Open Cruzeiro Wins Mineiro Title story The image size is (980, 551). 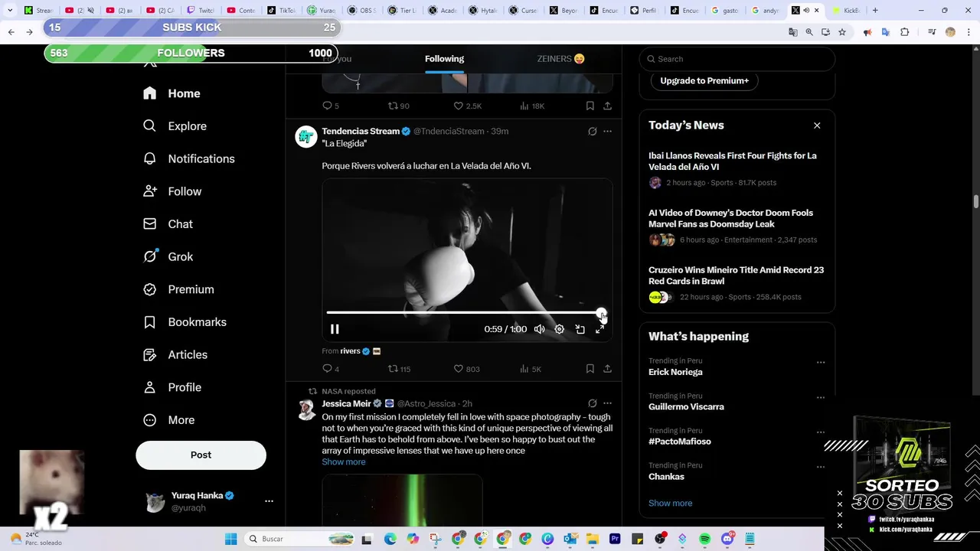pos(737,284)
